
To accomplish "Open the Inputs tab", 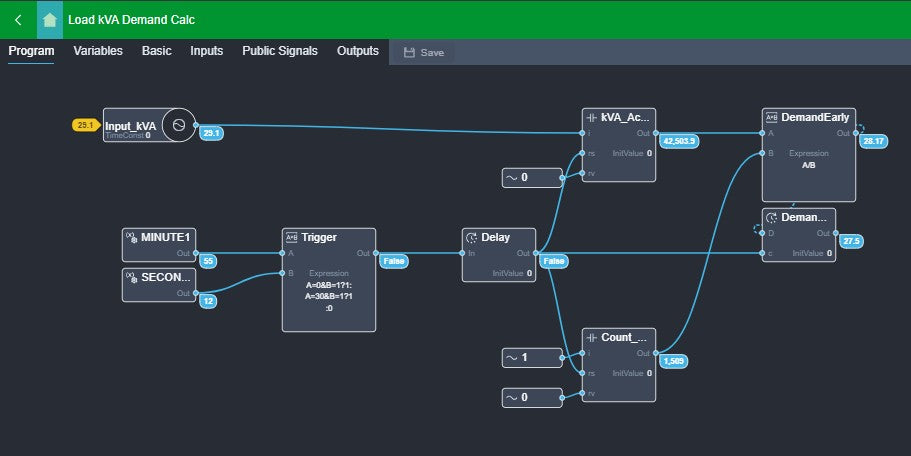I will pyautogui.click(x=207, y=51).
